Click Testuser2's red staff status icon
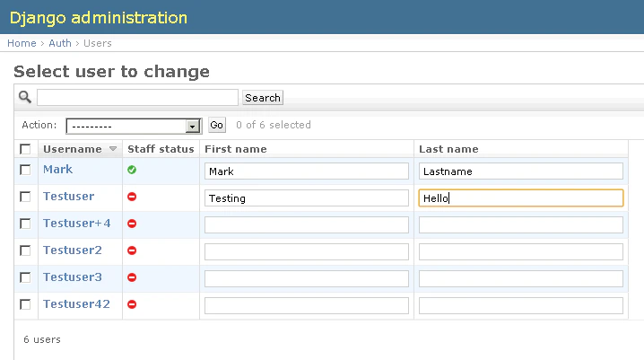644x360 pixels. pyautogui.click(x=132, y=250)
